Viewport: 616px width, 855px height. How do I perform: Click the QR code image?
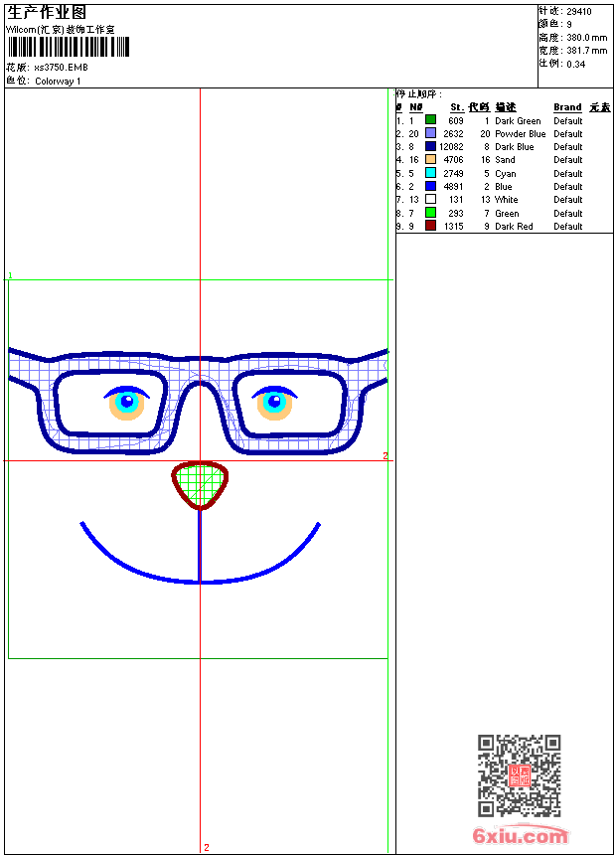pyautogui.click(x=520, y=775)
